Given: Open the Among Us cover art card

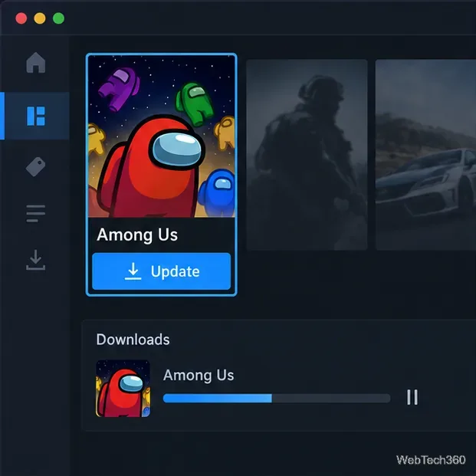Looking at the screenshot, I should [x=162, y=136].
